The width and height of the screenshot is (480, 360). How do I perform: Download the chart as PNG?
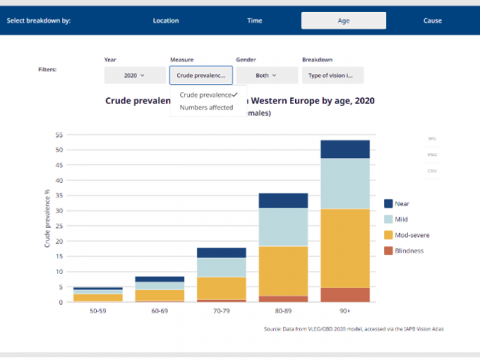click(432, 155)
